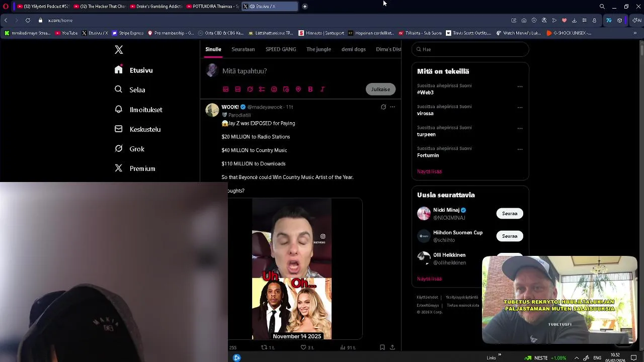
Task: Open Etusivu home in the sidebar
Action: pyautogui.click(x=134, y=70)
